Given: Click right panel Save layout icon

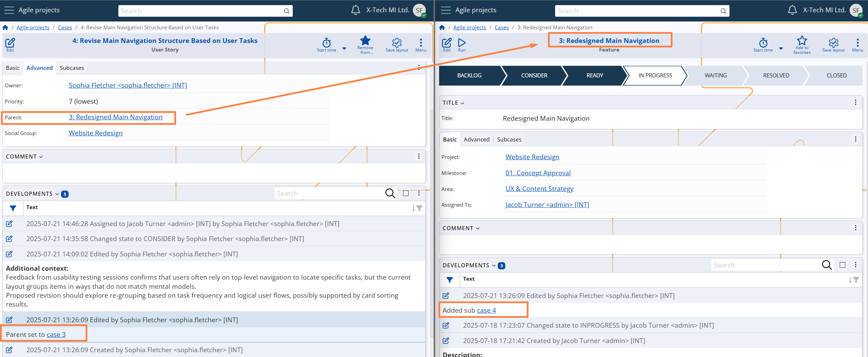Looking at the screenshot, I should point(833,43).
